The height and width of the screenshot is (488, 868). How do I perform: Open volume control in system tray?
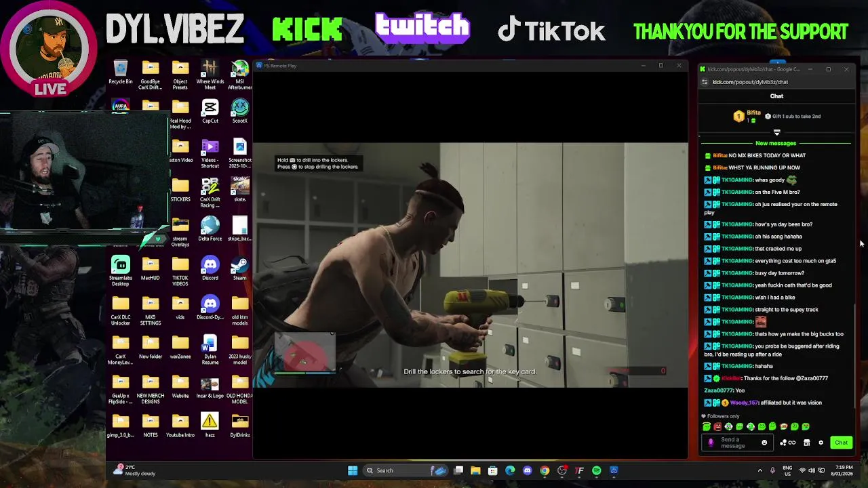coord(813,470)
